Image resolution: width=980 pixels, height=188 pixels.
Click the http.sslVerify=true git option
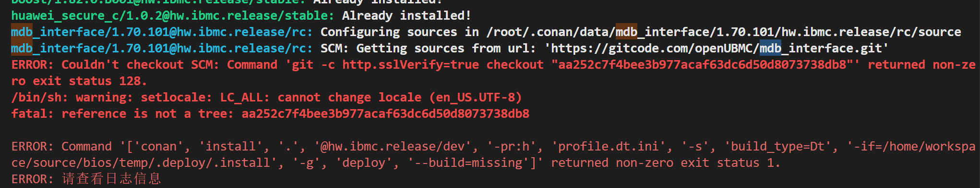coord(410,65)
